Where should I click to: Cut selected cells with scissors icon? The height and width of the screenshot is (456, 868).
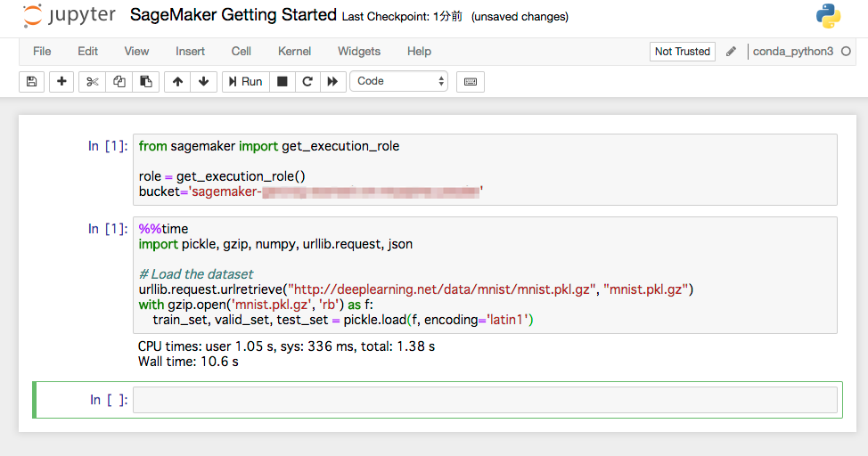92,81
